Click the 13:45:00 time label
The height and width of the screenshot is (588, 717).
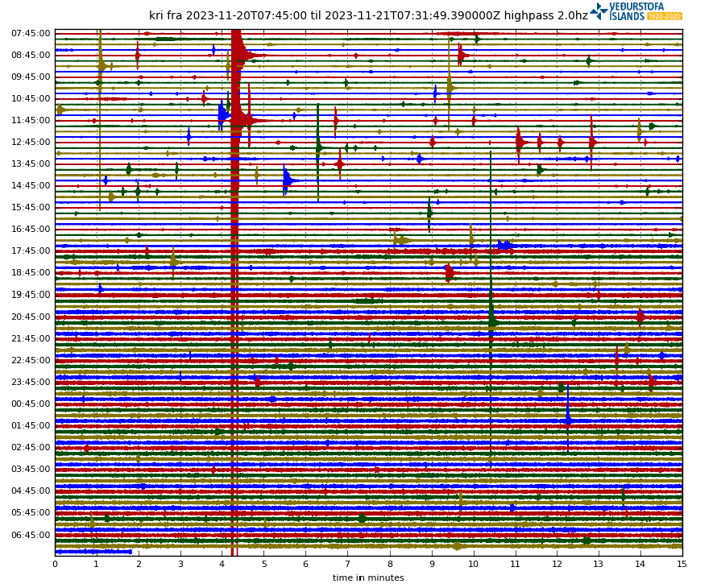[x=31, y=164]
